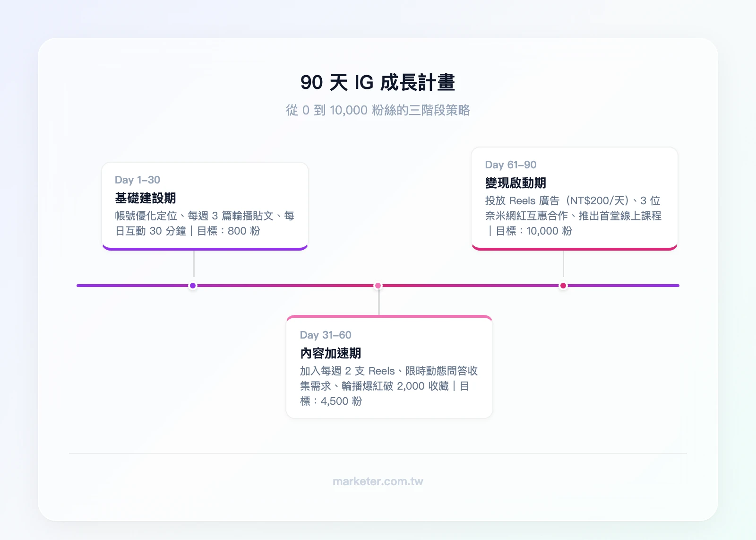Screen dimensions: 756x540
Task: Open the 變現啟動期 card
Action: pos(575,199)
